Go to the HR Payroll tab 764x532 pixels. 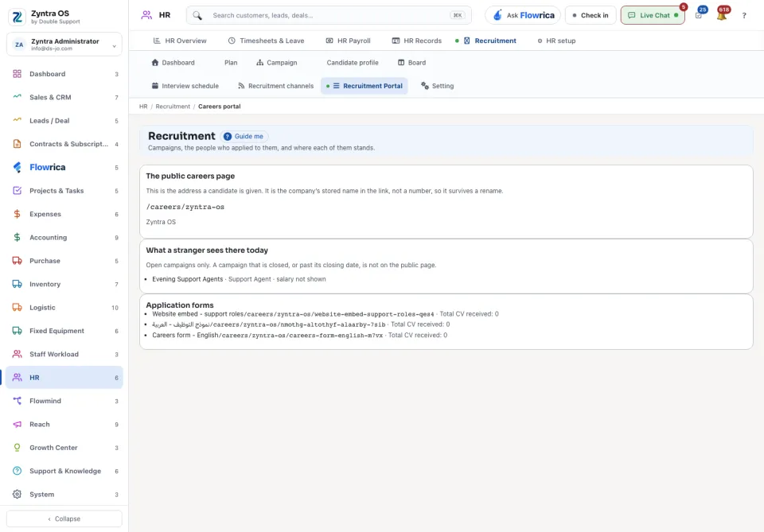pos(348,41)
